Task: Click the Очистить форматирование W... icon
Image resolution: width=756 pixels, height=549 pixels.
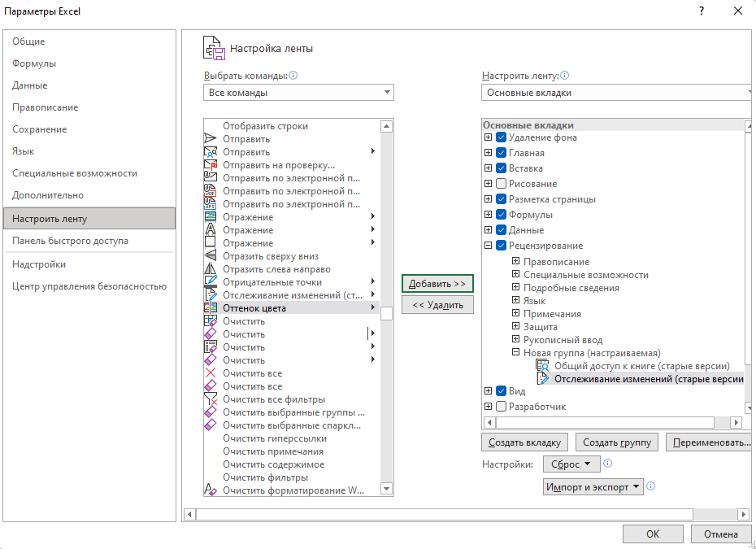Action: tap(211, 490)
